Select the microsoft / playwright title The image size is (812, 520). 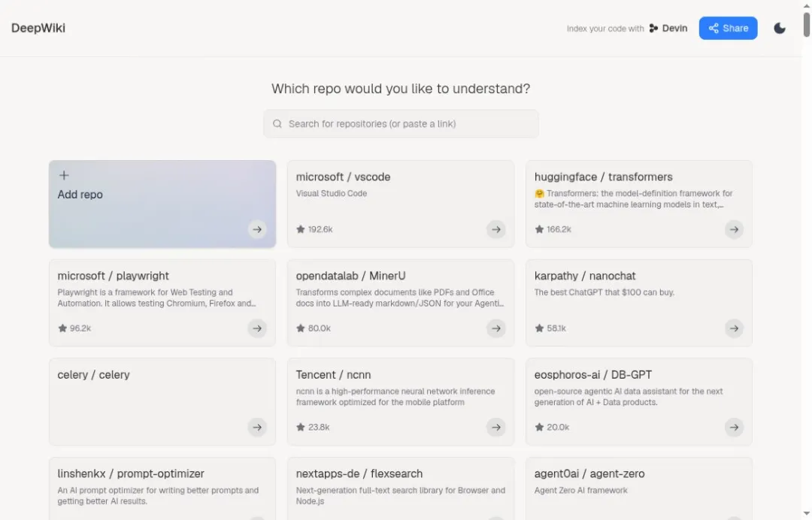(x=113, y=276)
